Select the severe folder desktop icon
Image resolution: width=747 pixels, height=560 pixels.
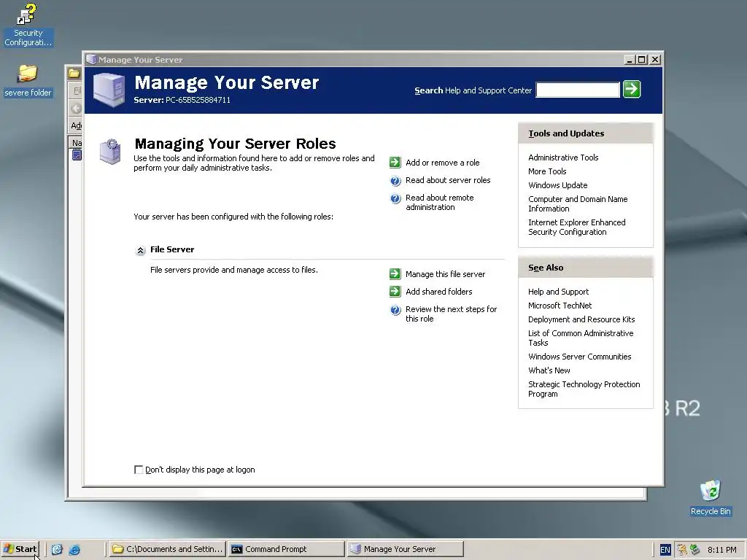point(28,81)
